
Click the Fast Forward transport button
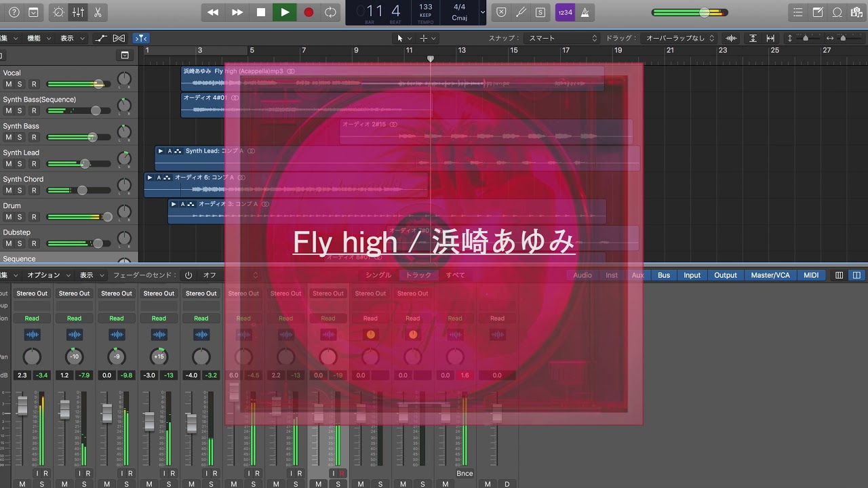[x=237, y=12]
